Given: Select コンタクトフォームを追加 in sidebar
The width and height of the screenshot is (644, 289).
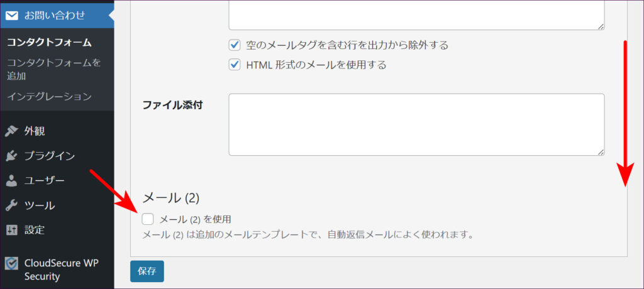Looking at the screenshot, I should (53, 69).
